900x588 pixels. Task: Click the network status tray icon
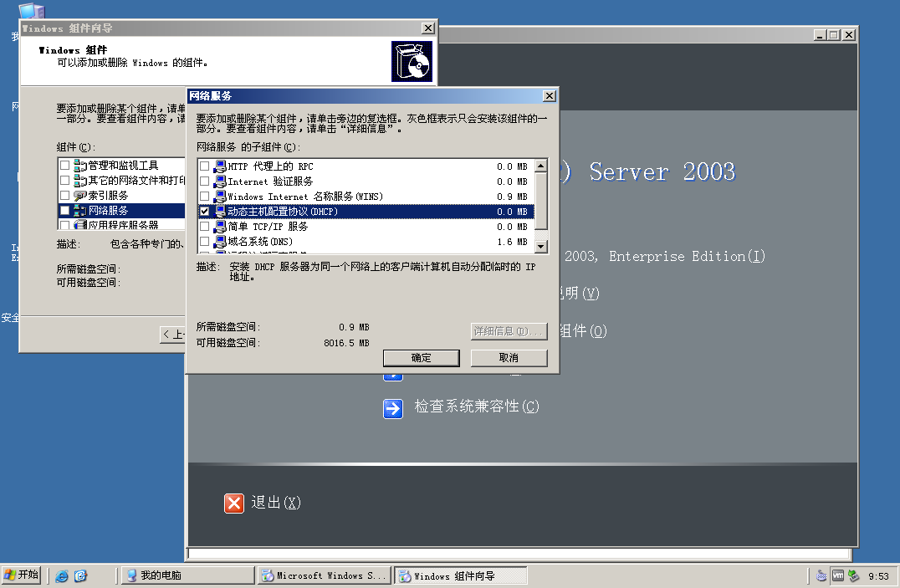coord(853,575)
